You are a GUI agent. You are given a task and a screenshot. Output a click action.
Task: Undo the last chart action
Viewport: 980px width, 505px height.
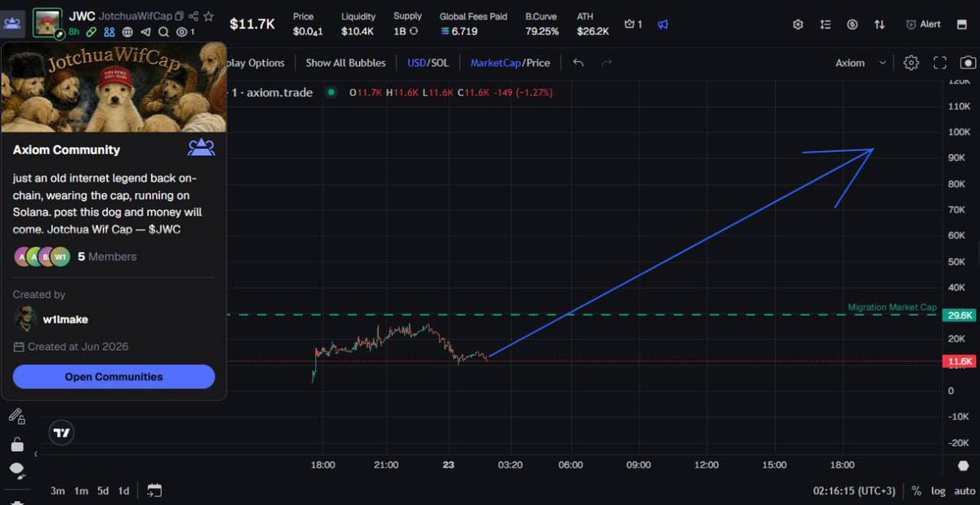point(578,63)
